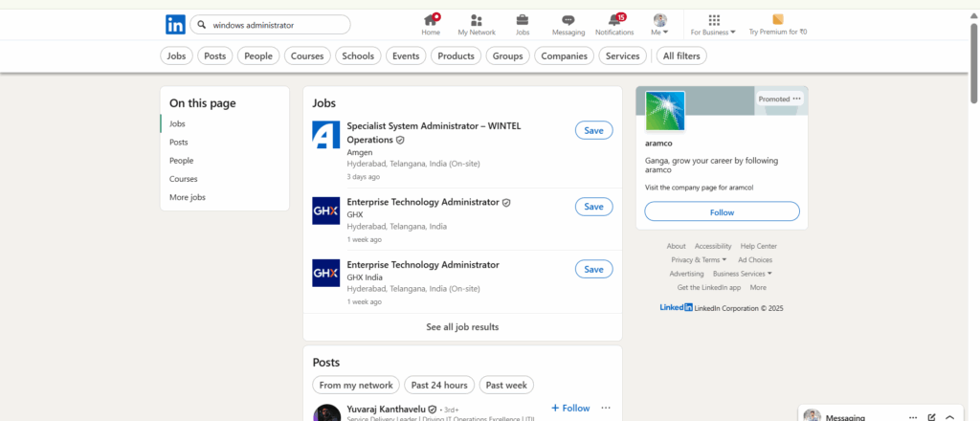Open the Help Center footer link
The height and width of the screenshot is (421, 980).
click(759, 246)
